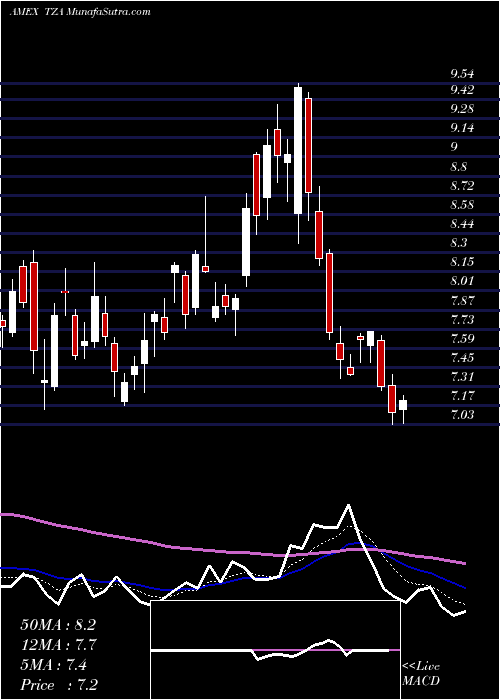Click the <<Live MACD label
500x700 pixels.
(421, 673)
